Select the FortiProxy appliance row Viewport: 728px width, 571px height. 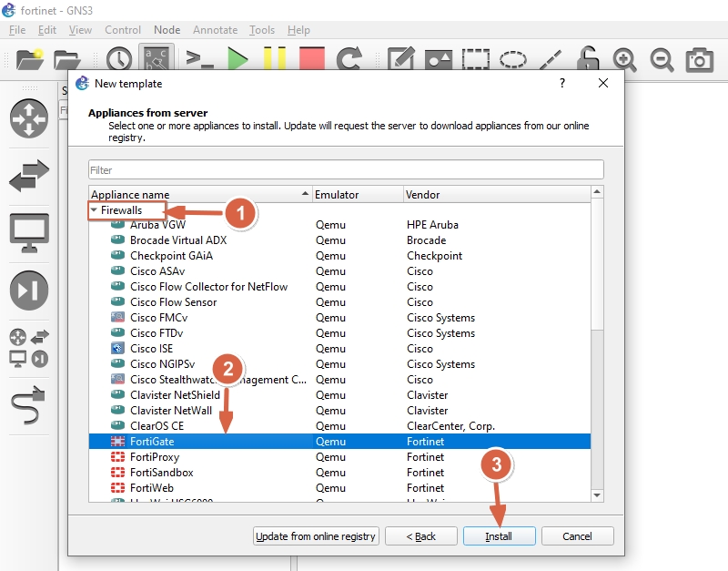(155, 457)
